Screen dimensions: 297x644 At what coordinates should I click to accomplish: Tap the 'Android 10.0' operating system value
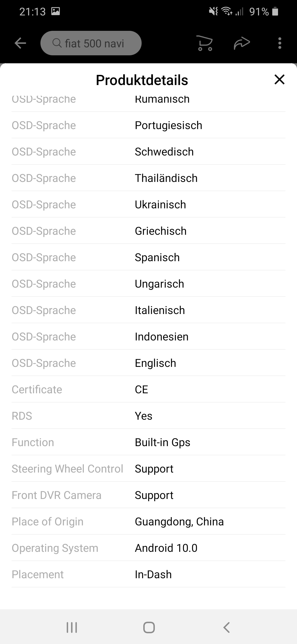166,548
